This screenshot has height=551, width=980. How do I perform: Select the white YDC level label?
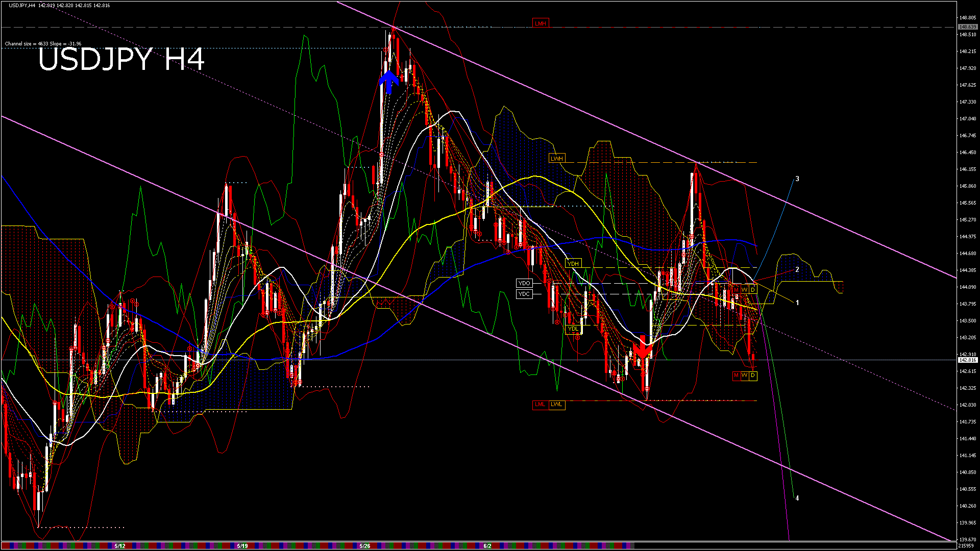524,294
